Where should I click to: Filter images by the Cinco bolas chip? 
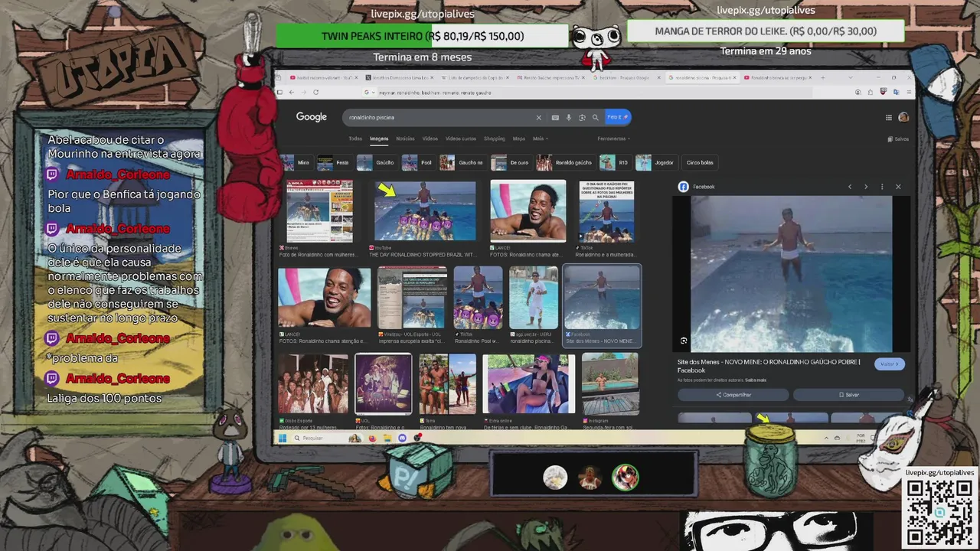point(700,162)
